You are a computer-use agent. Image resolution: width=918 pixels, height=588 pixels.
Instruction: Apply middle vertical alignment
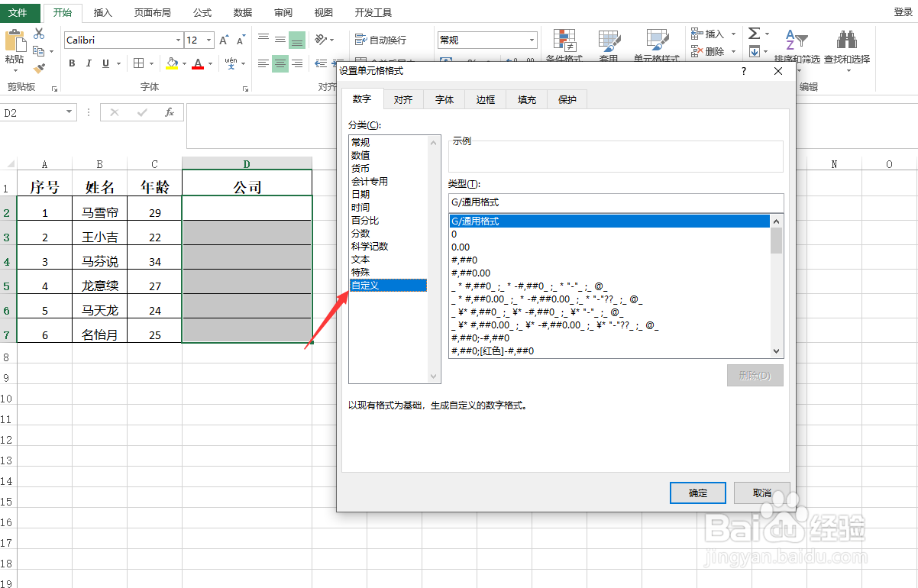[x=280, y=40]
